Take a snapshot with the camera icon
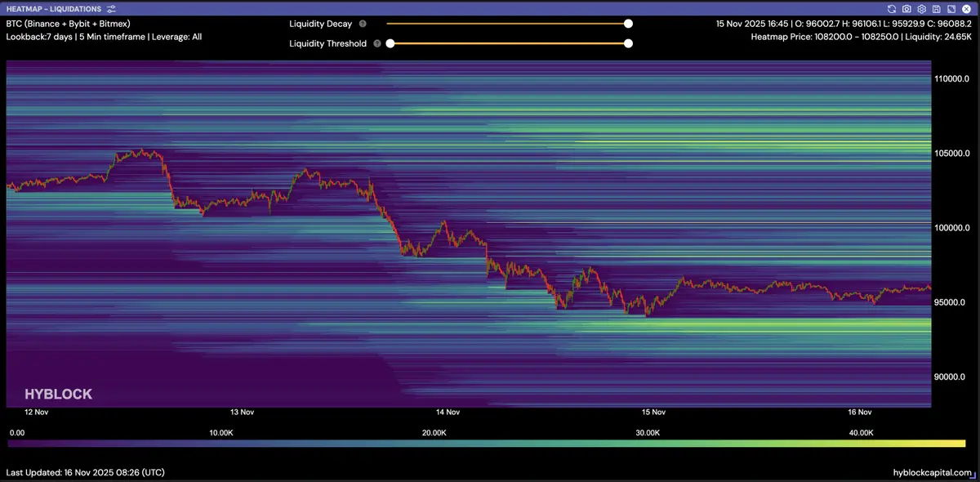980x482 pixels. [906, 9]
